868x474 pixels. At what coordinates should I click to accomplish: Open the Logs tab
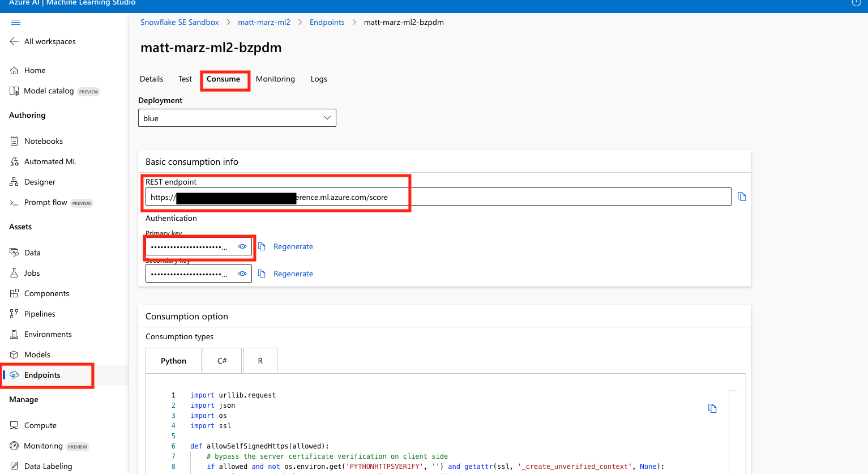tap(319, 79)
